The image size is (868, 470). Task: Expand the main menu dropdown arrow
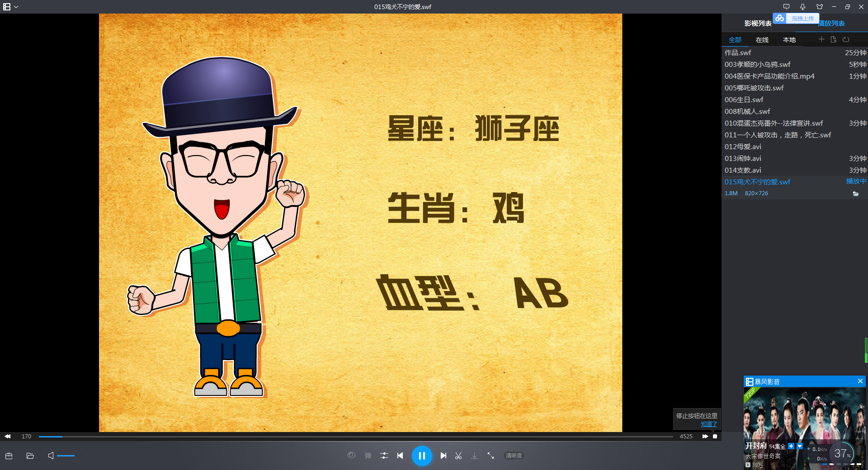tap(16, 7)
